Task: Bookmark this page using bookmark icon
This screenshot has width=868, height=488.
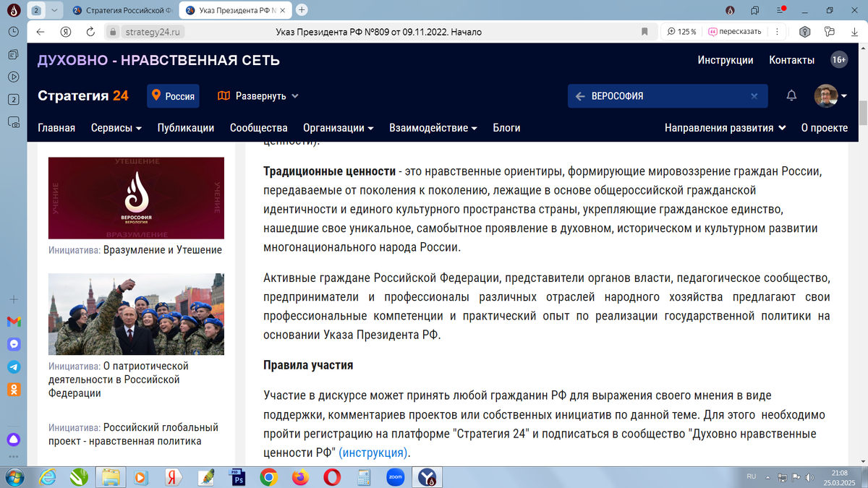Action: pyautogui.click(x=644, y=32)
